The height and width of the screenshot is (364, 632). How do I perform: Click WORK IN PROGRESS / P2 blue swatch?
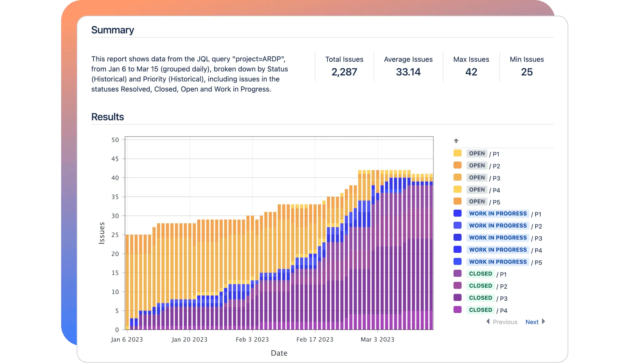(x=457, y=225)
